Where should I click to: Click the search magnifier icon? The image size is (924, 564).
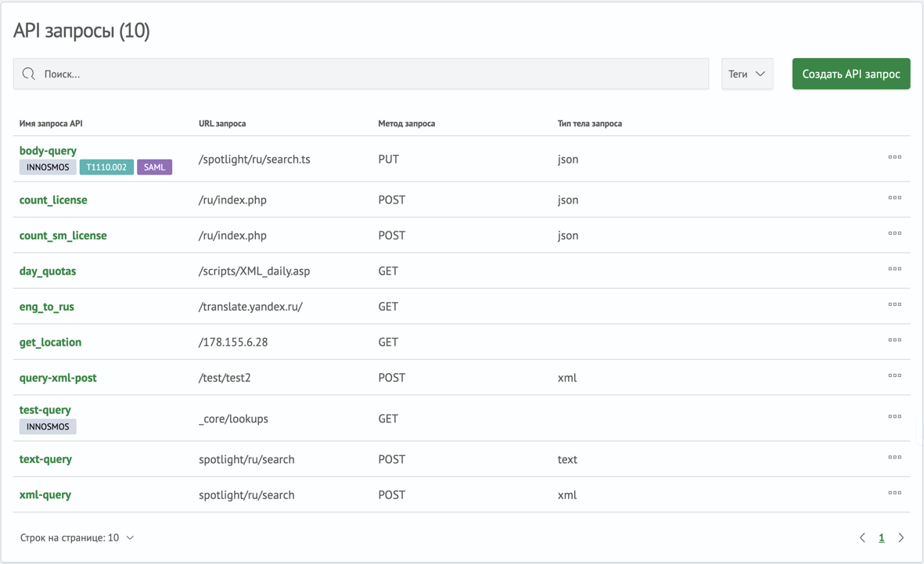tap(28, 74)
